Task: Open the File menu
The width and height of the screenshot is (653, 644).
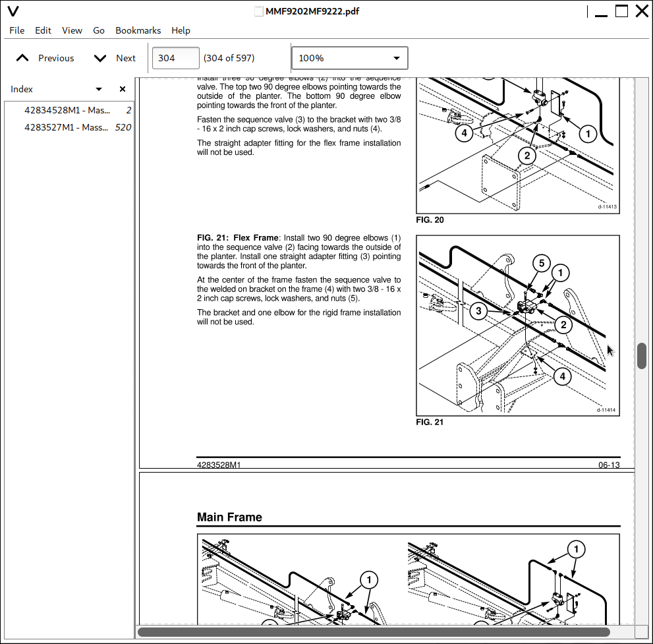Action: (17, 30)
